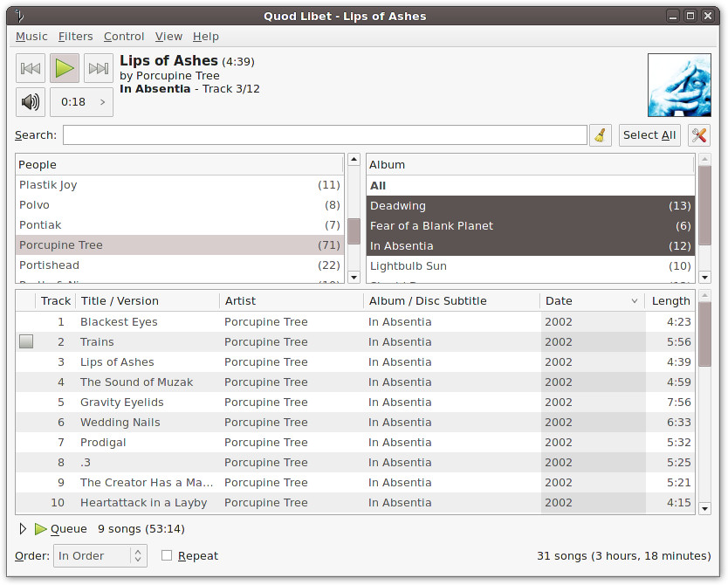
Task: Open the Music menu
Action: 31,36
